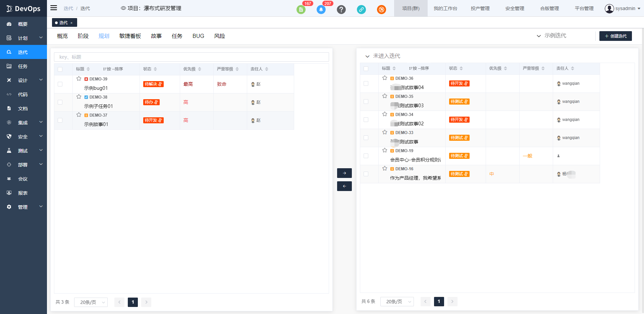Open 我的工作台 in top navigation
The height and width of the screenshot is (314, 644).
click(445, 8)
